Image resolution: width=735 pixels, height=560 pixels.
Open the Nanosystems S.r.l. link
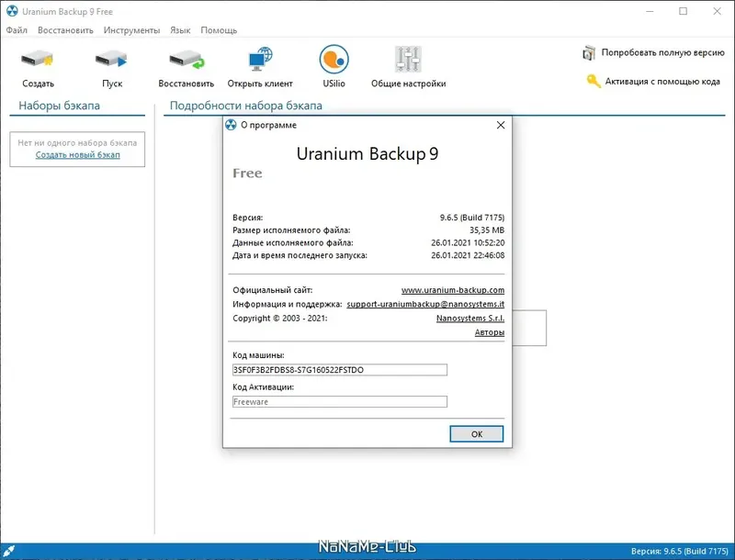tap(470, 319)
